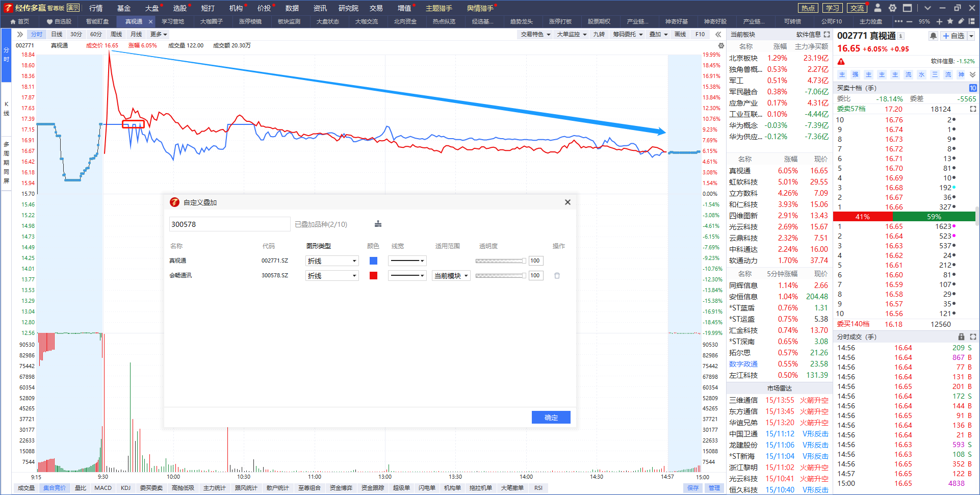Click the 水 indicator tag
Viewport: 980px width, 495px height.
coord(921,74)
